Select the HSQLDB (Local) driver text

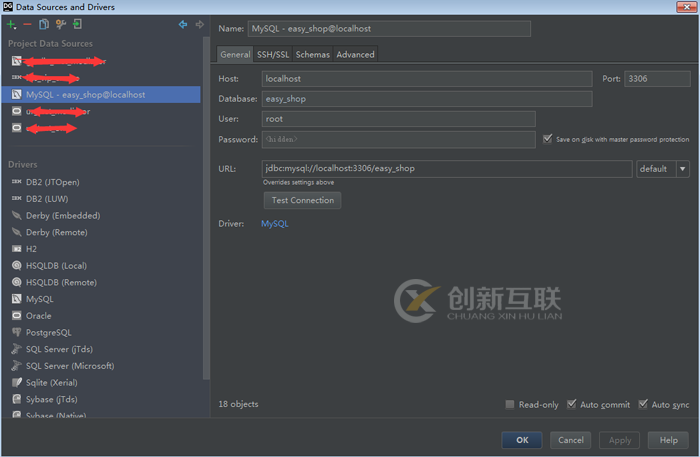click(56, 266)
